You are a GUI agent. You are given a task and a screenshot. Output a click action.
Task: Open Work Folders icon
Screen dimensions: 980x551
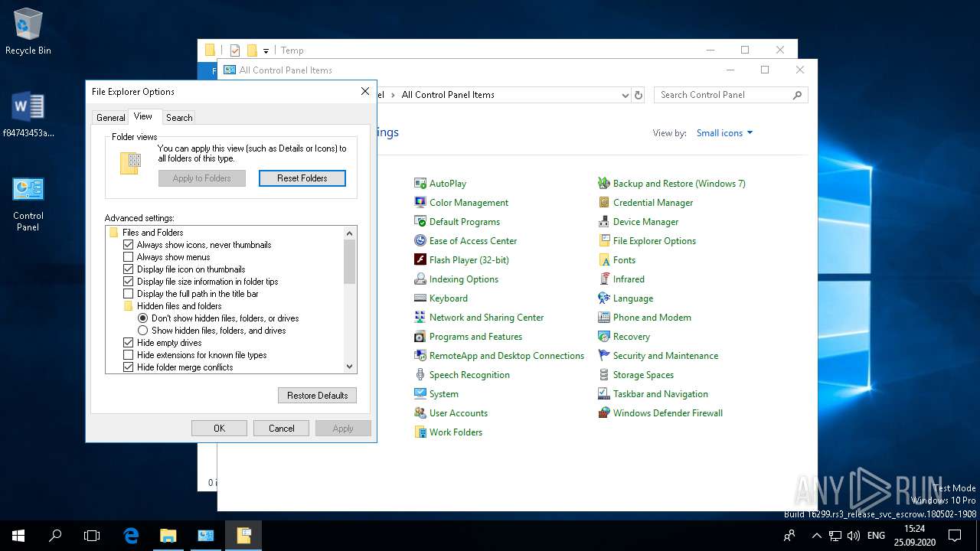(420, 432)
